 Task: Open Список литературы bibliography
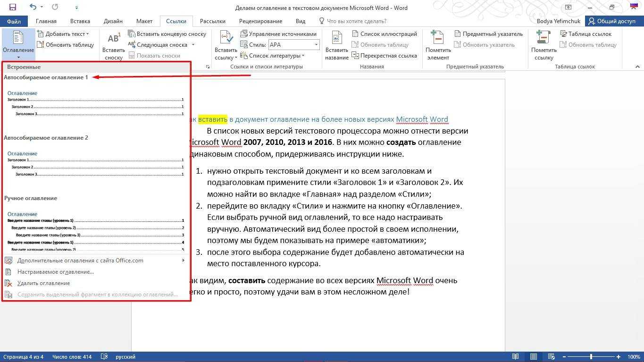tap(272, 56)
